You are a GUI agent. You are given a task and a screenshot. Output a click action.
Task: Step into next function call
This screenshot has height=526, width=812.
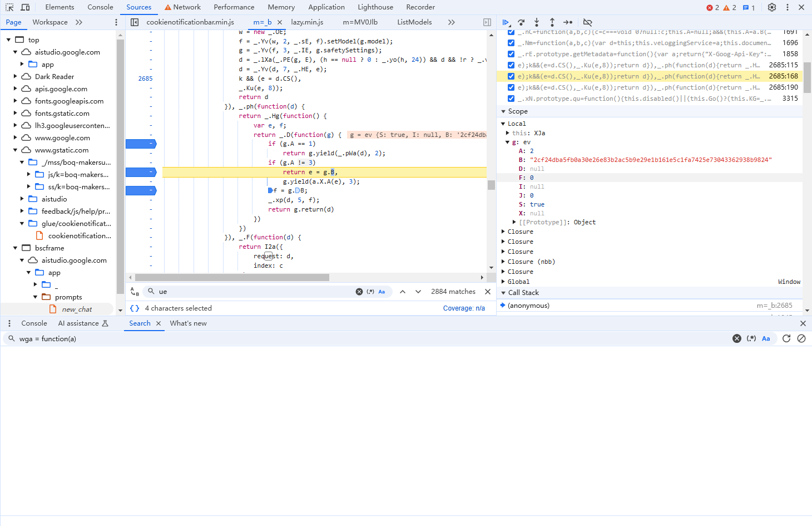[x=537, y=22]
